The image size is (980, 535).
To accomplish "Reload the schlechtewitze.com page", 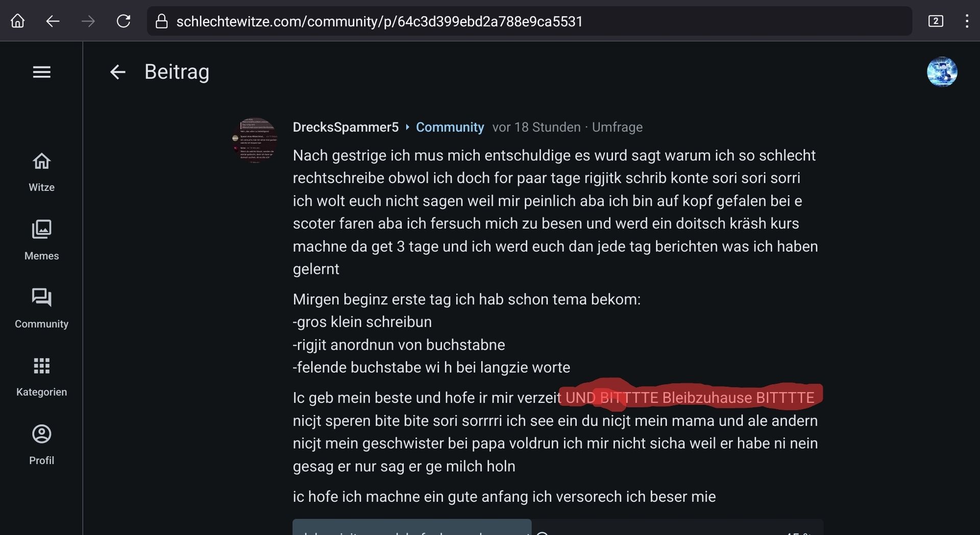I will 124,21.
